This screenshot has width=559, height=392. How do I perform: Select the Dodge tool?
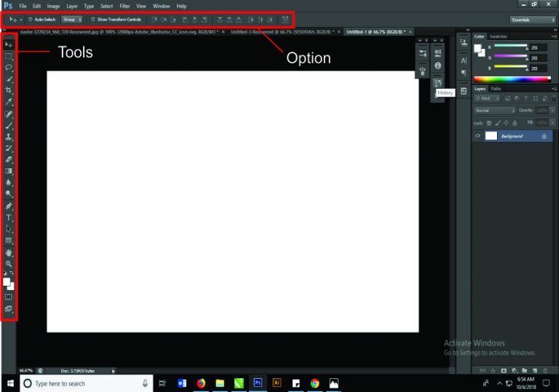click(x=9, y=193)
